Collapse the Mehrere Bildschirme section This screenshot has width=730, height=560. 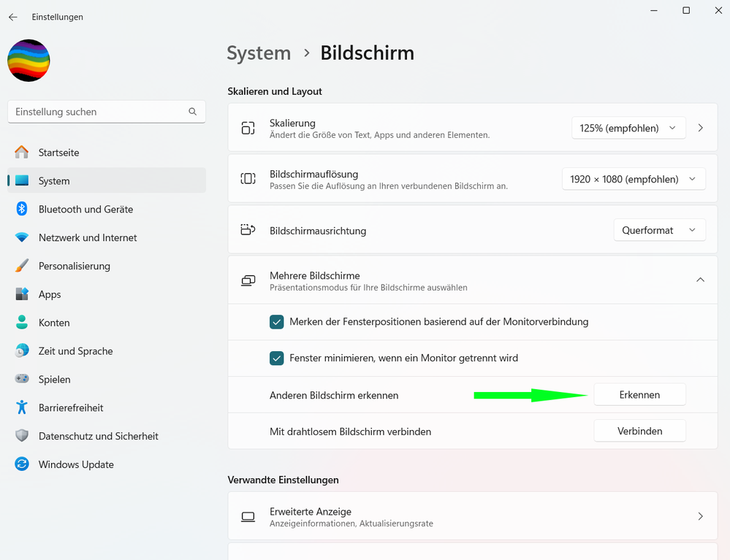pyautogui.click(x=700, y=280)
